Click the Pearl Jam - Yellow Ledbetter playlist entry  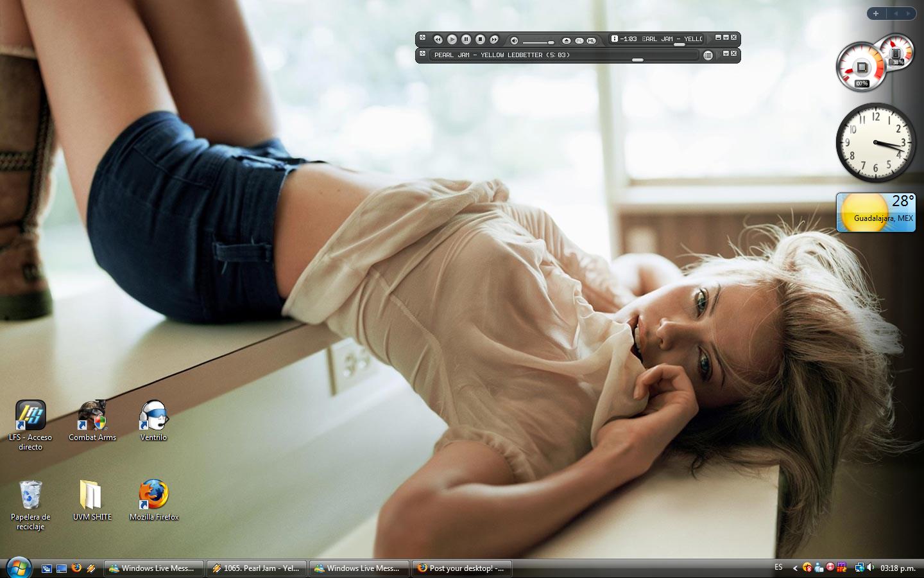click(502, 55)
